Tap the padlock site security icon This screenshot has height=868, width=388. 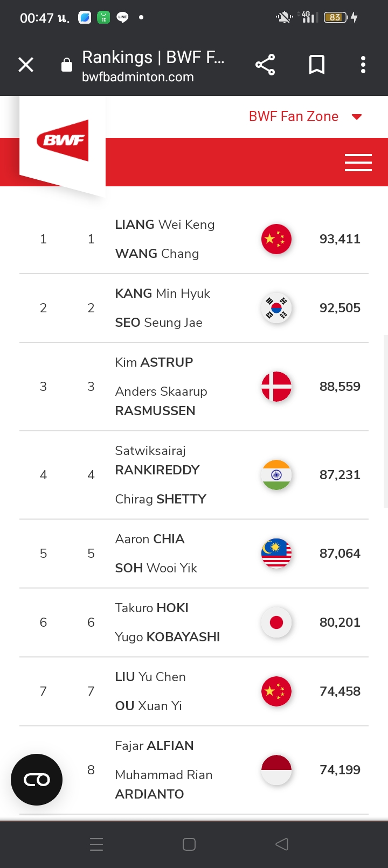pos(67,65)
